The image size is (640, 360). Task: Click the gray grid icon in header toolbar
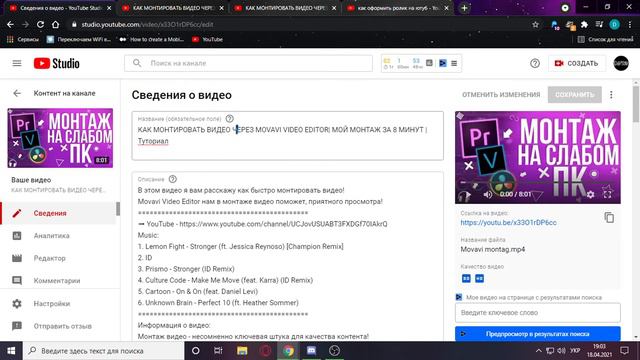click(x=429, y=63)
